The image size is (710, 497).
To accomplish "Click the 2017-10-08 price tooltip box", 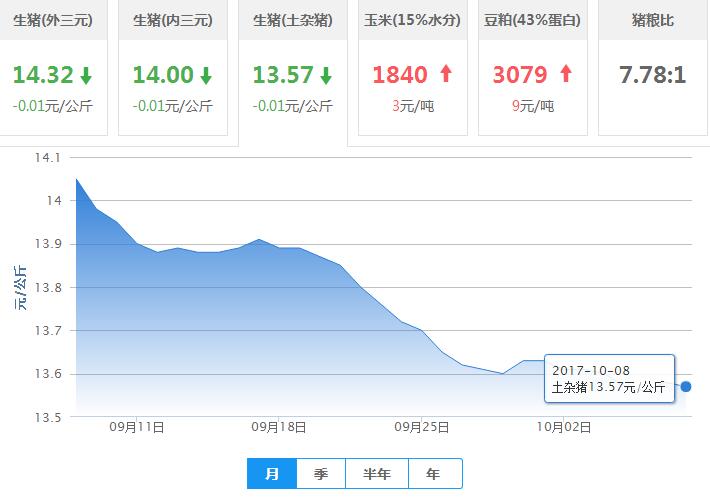I will pos(608,378).
